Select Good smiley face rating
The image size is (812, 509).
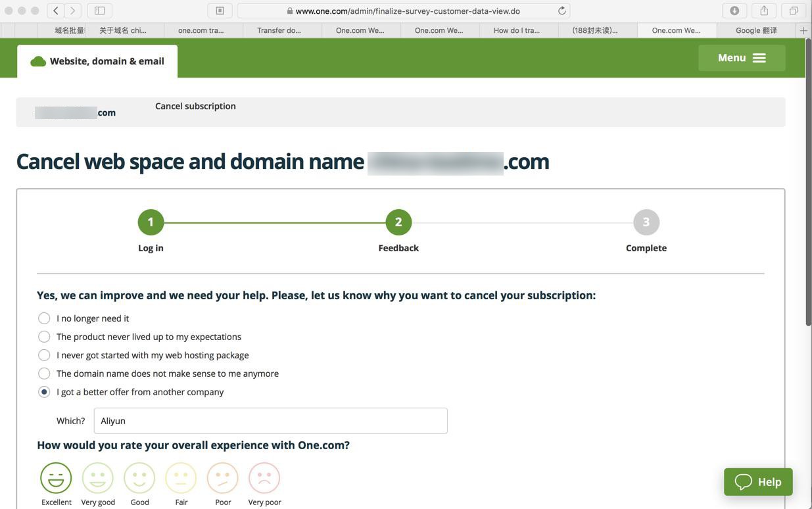coord(139,478)
